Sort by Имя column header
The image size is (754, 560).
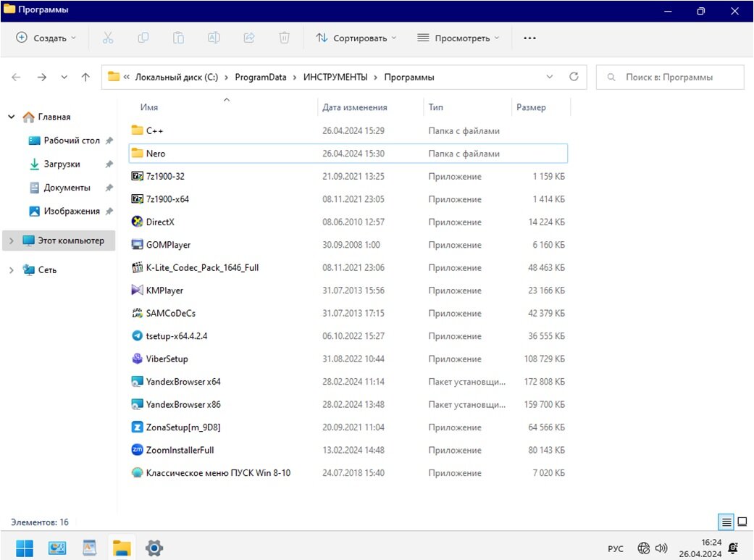tap(149, 107)
